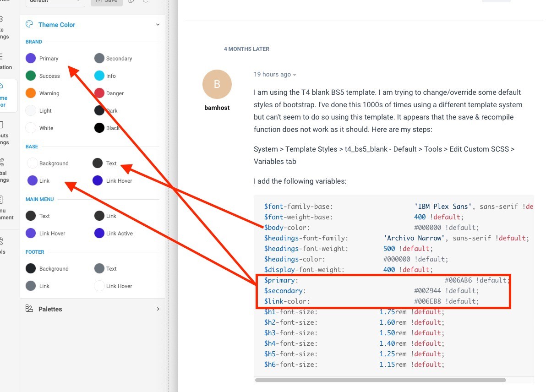Edit the Base Link Hover color swatch
Screen dimensions: 546x392
click(x=98, y=180)
